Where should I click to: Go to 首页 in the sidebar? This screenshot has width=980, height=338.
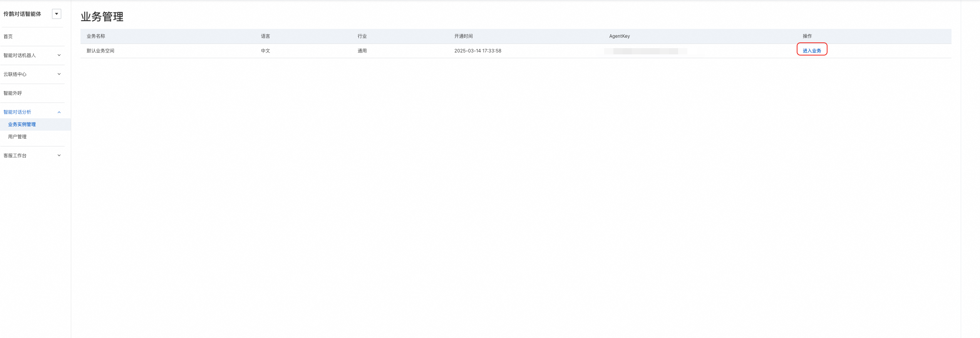(x=8, y=37)
